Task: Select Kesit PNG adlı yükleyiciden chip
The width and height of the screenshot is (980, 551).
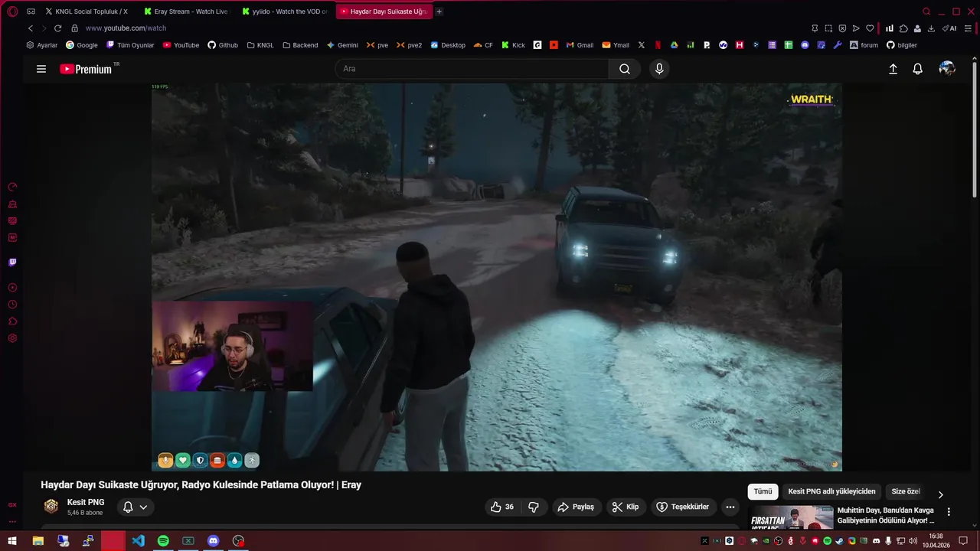Action: point(831,492)
